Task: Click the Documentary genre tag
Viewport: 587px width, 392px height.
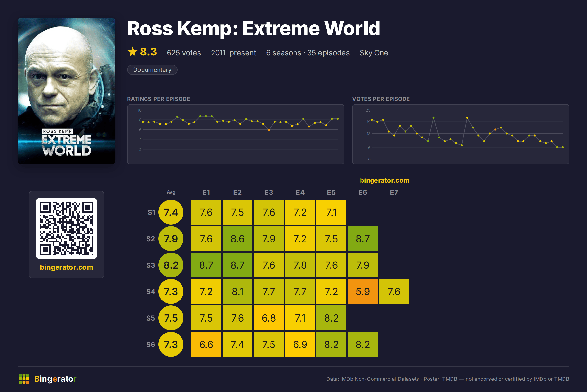Action: 152,70
